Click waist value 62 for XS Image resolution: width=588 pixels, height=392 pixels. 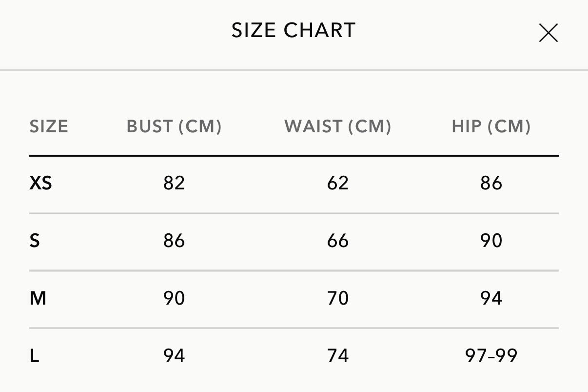point(338,183)
